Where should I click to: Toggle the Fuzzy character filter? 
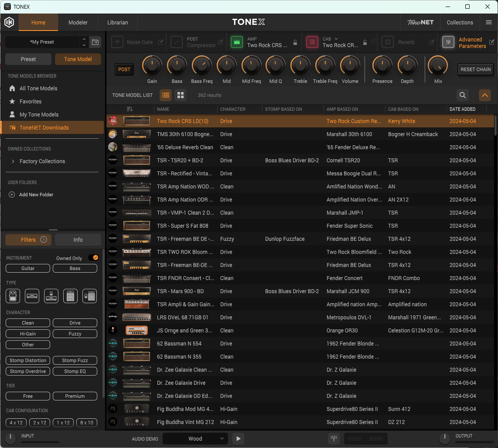coord(75,334)
